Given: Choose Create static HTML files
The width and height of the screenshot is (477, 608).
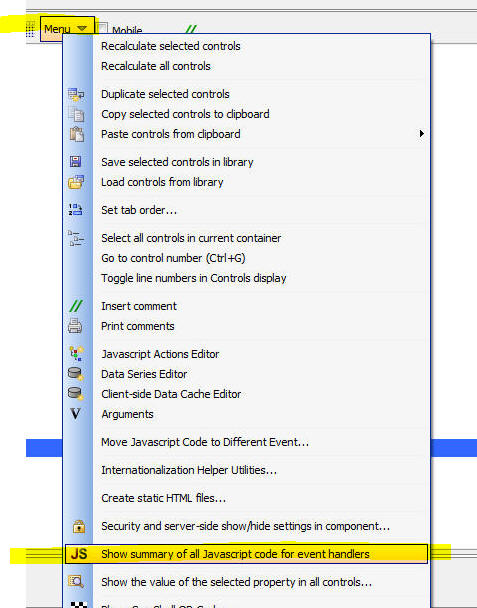Looking at the screenshot, I should coord(163,498).
